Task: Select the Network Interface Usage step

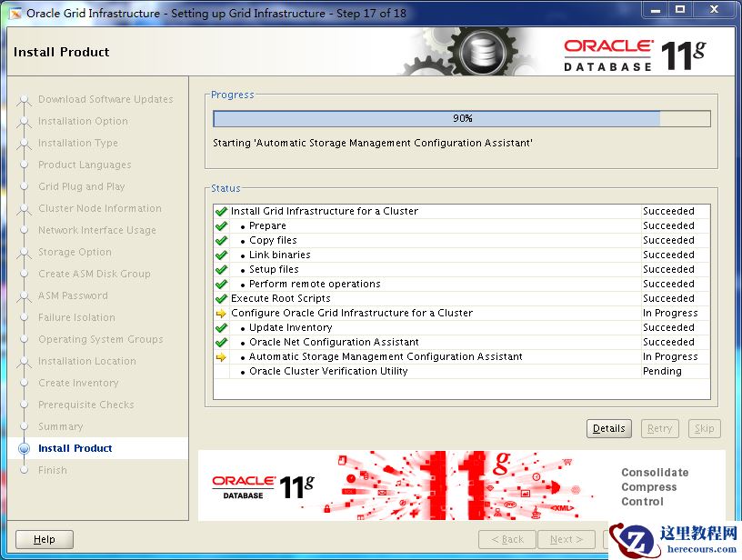Action: coord(97,230)
